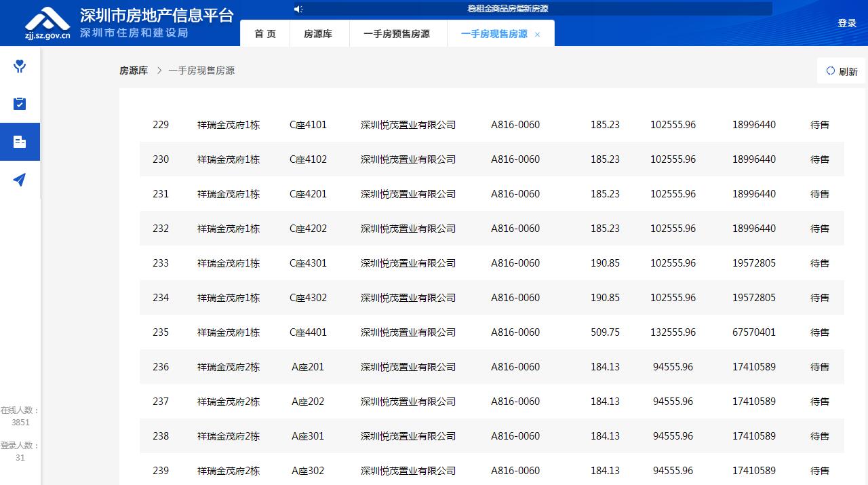
Task: Open the clipboard checkmark sidebar icon
Action: tap(20, 104)
